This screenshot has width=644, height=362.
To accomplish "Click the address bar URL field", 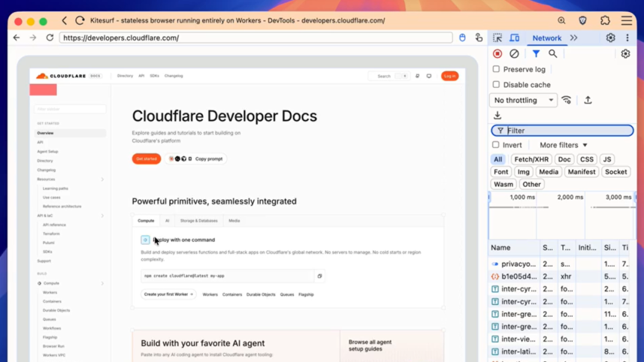I will coord(256,38).
